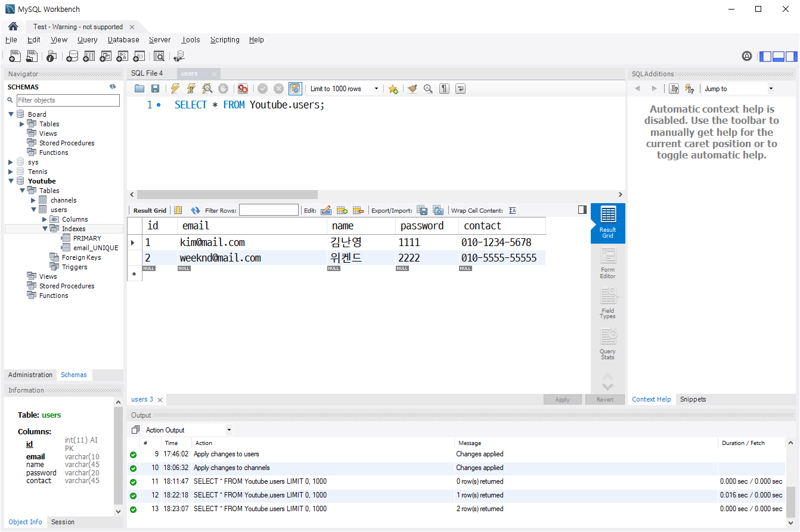This screenshot has width=800, height=532.
Task: Open find panel (magnifier in editor toolbar)
Action: click(x=428, y=89)
